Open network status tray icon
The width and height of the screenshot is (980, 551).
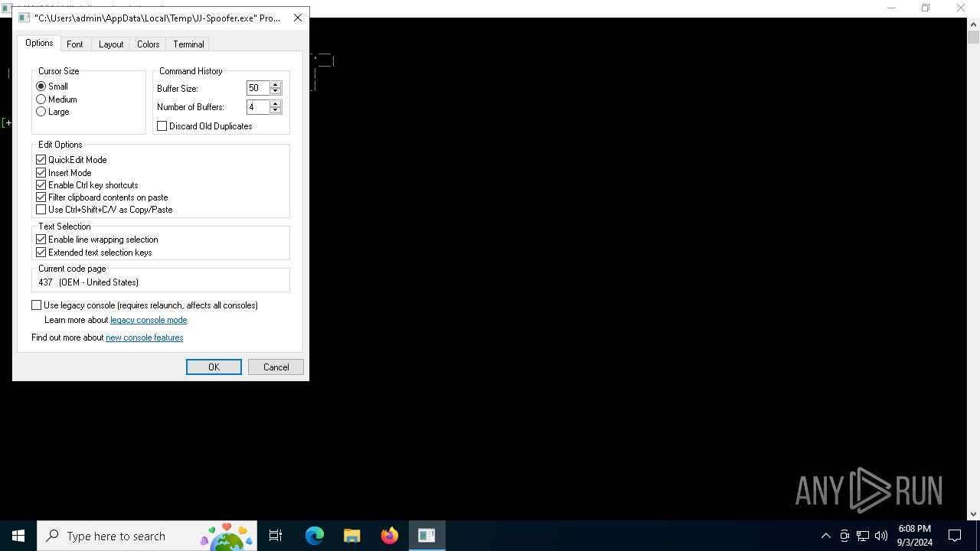tap(863, 536)
